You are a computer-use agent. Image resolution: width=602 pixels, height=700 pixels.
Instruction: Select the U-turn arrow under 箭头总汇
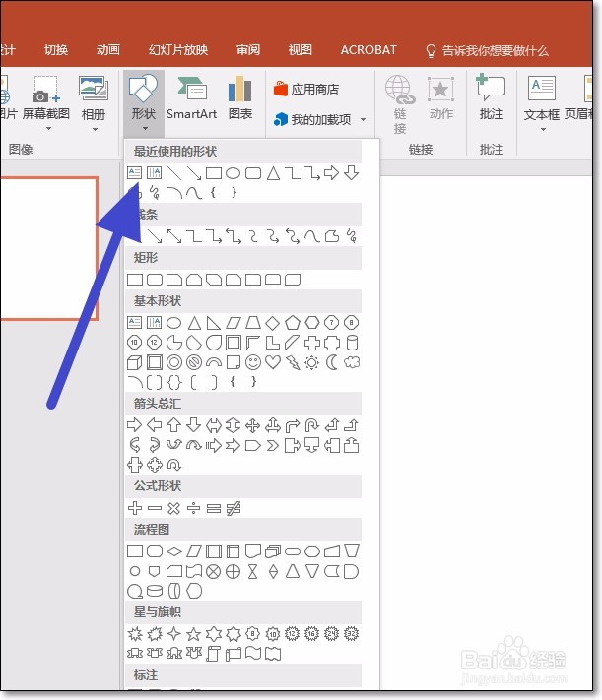(312, 425)
